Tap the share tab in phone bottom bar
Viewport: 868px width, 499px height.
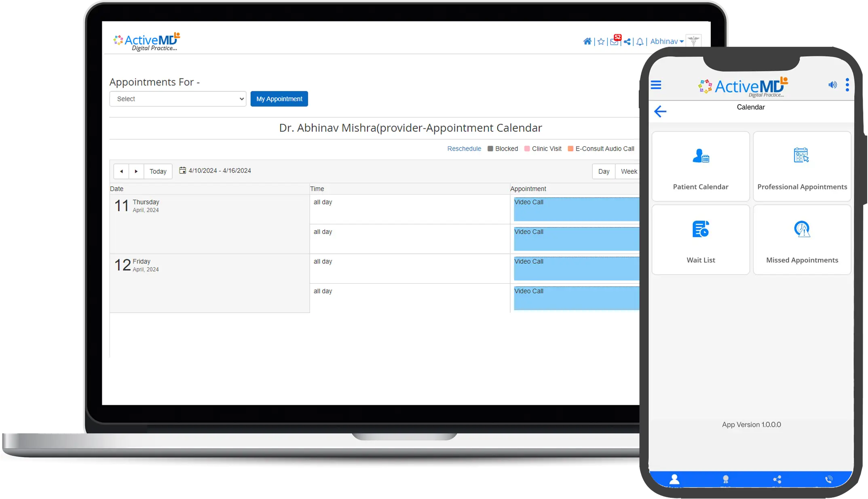coord(777,480)
